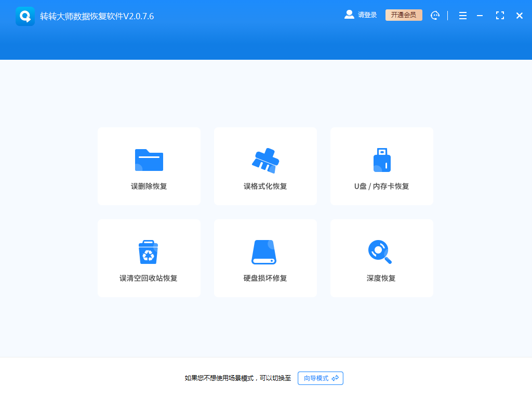Toggle fullscreen with the expand button
The image size is (532, 399).
coord(500,16)
